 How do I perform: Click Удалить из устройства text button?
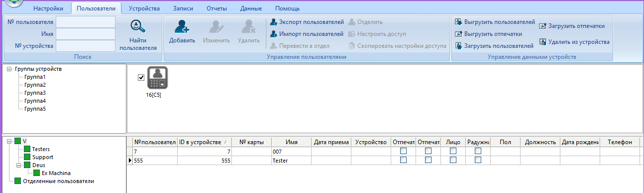pos(579,42)
